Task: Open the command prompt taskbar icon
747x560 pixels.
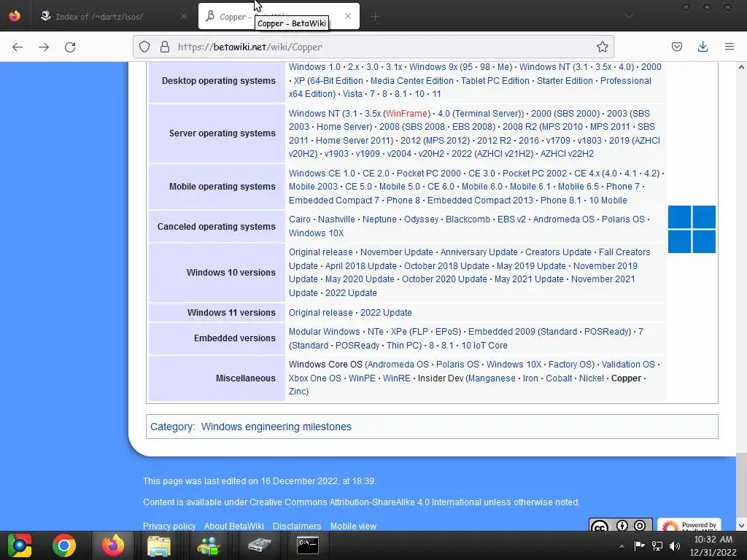Action: pos(308,545)
